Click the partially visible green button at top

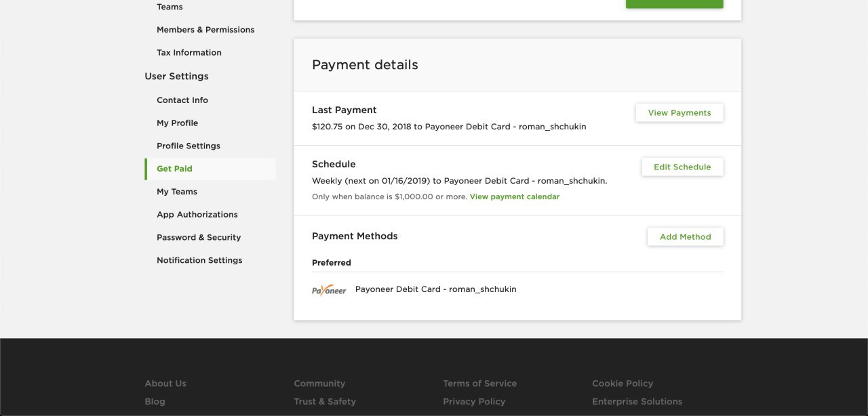point(675,4)
